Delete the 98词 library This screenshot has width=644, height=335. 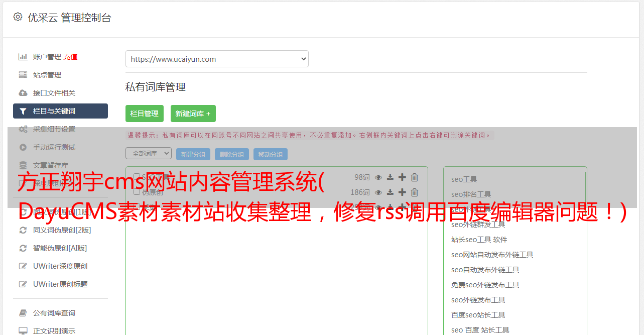point(415,177)
